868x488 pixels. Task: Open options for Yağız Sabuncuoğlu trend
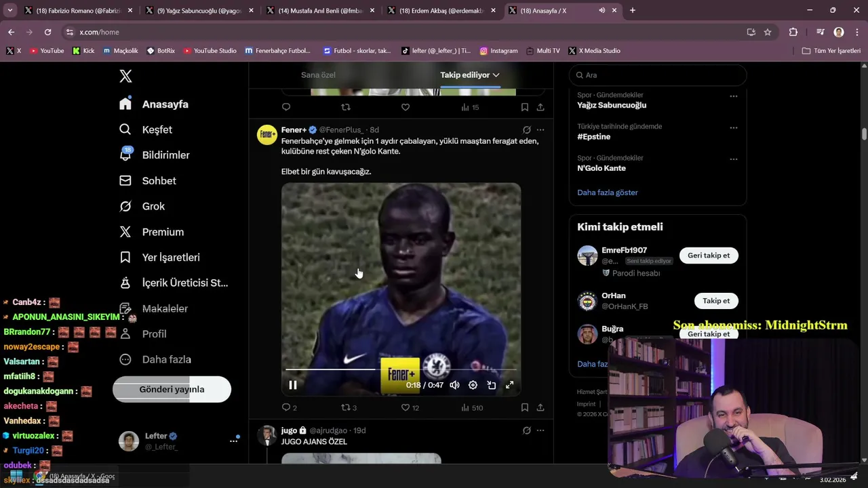click(733, 96)
